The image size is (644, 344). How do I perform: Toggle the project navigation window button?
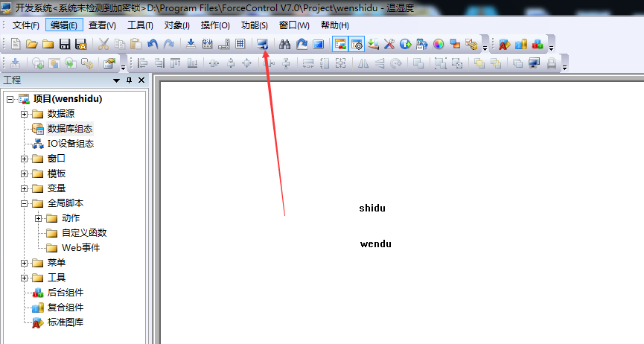tap(340, 44)
